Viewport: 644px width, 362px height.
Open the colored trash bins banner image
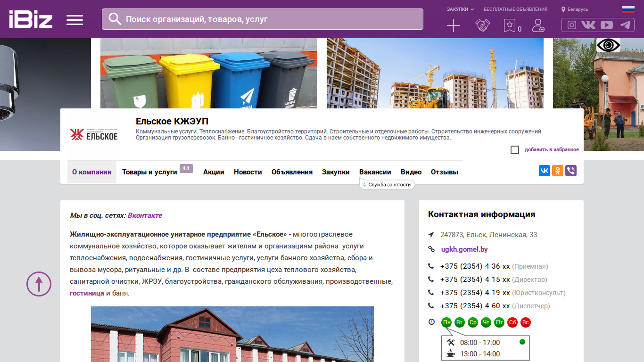[209, 73]
